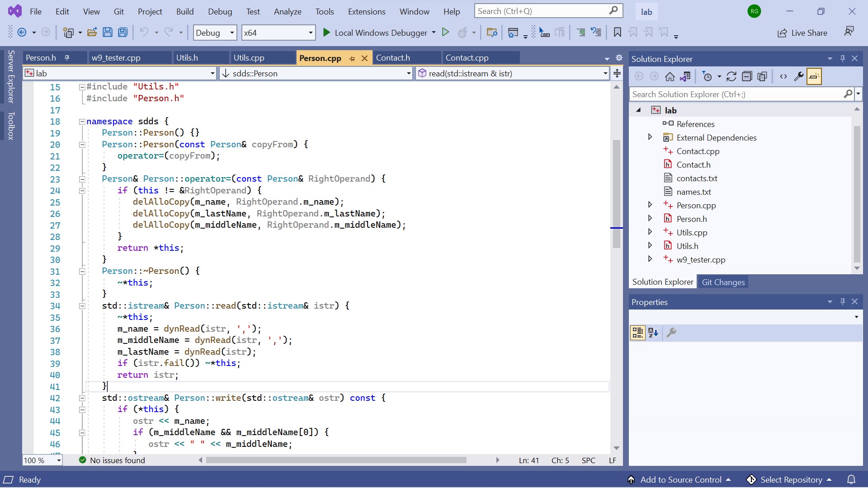Open Properties wrench icon in Solution Explorer
The image size is (868, 488).
coord(798,77)
